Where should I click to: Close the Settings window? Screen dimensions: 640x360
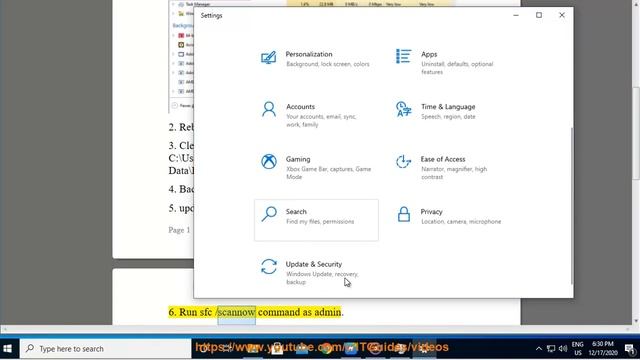pos(562,15)
